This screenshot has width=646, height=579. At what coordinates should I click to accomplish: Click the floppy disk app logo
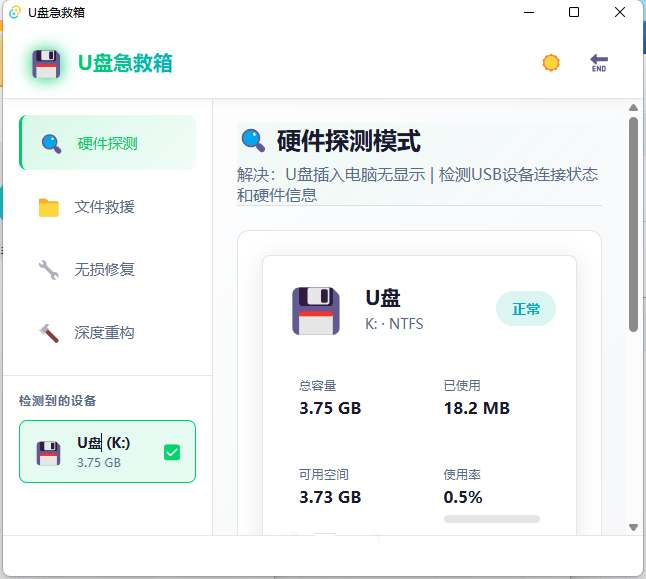point(47,64)
